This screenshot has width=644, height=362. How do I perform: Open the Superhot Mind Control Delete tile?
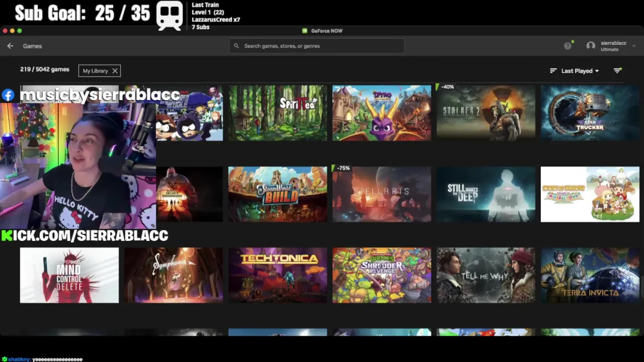coord(69,275)
